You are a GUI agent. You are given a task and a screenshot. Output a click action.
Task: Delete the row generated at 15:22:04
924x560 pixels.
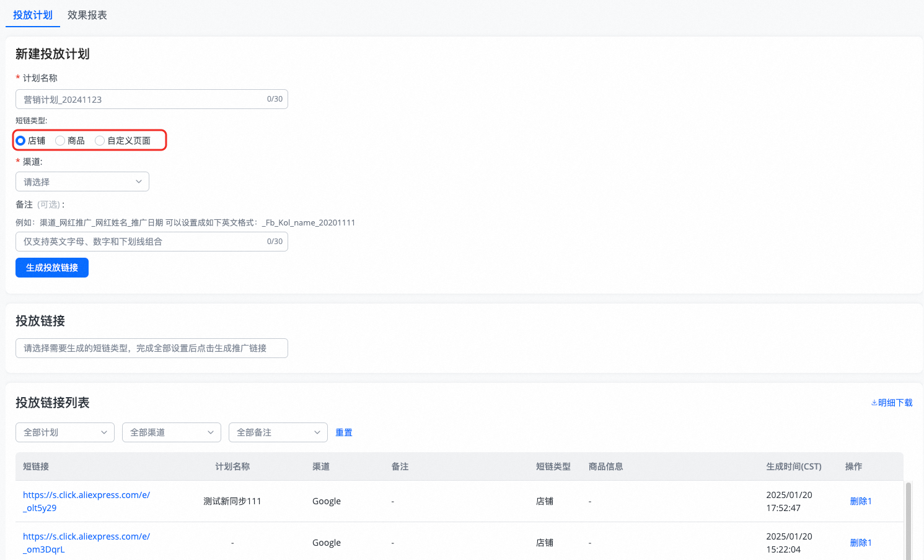(x=860, y=543)
